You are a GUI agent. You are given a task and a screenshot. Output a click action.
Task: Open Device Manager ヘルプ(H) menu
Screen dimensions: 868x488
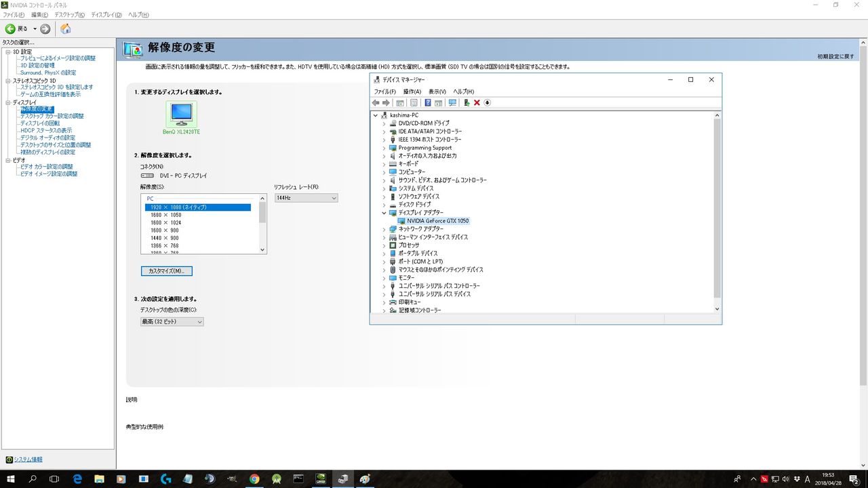pos(464,91)
